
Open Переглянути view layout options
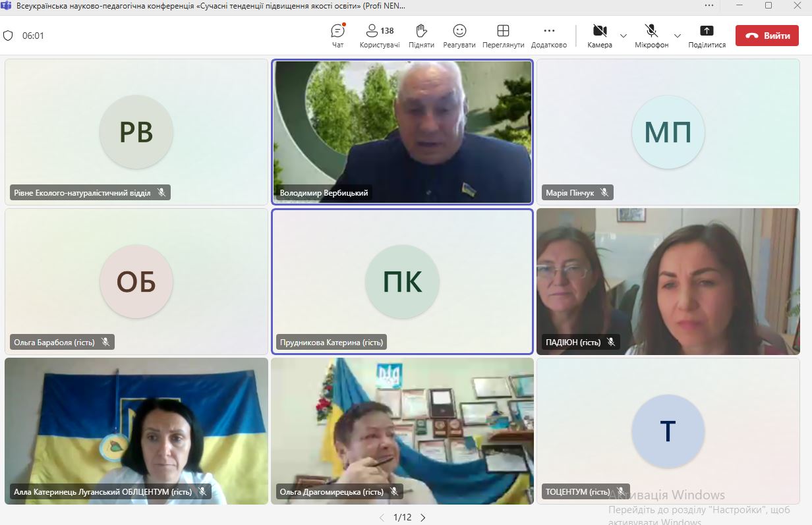503,31
